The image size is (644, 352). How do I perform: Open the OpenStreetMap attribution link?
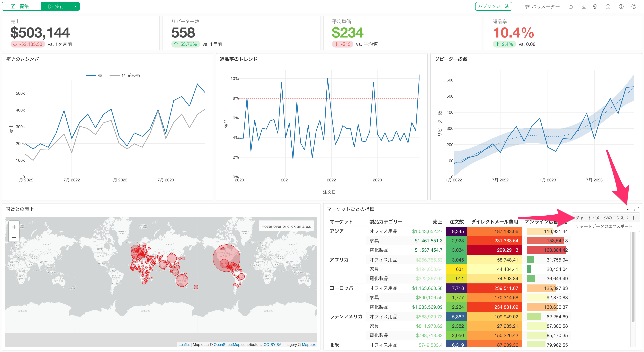(227, 345)
